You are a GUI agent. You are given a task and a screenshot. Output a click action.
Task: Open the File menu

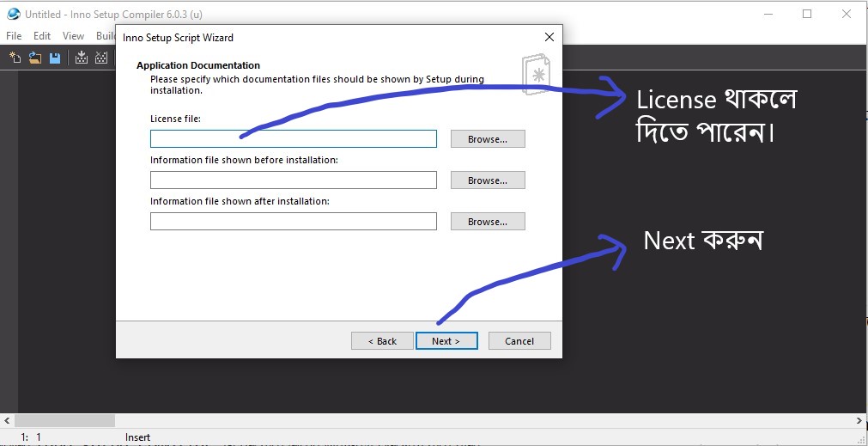click(14, 36)
